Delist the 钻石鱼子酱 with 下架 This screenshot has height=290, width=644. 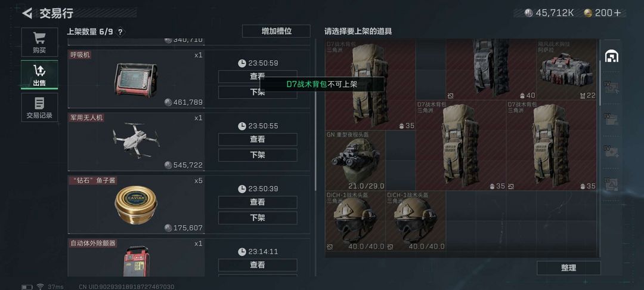tap(258, 218)
